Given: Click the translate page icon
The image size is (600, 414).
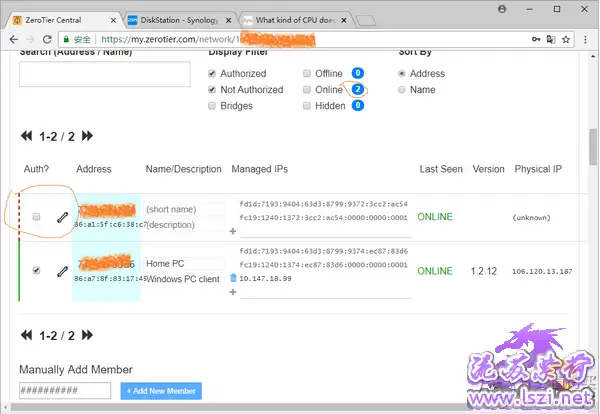Looking at the screenshot, I should pyautogui.click(x=551, y=39).
